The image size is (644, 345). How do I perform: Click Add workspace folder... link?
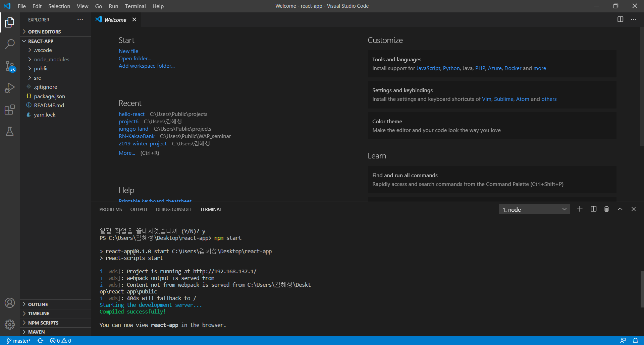pos(147,66)
